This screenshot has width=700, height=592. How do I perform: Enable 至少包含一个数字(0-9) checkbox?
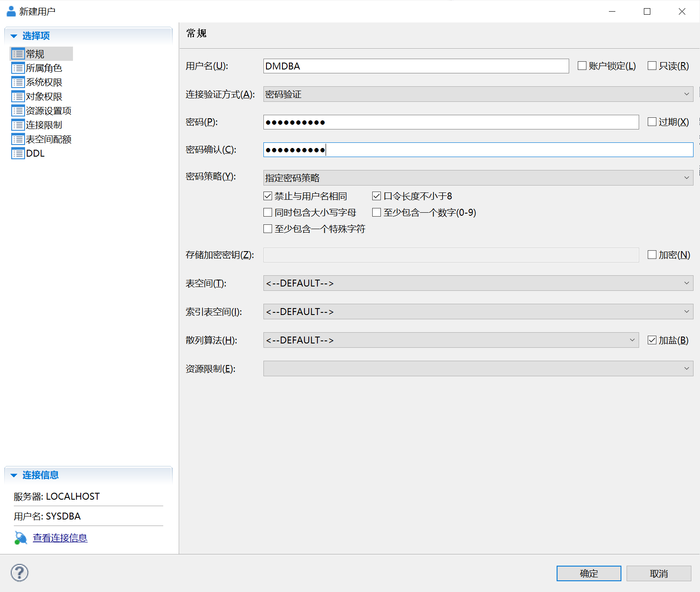377,212
